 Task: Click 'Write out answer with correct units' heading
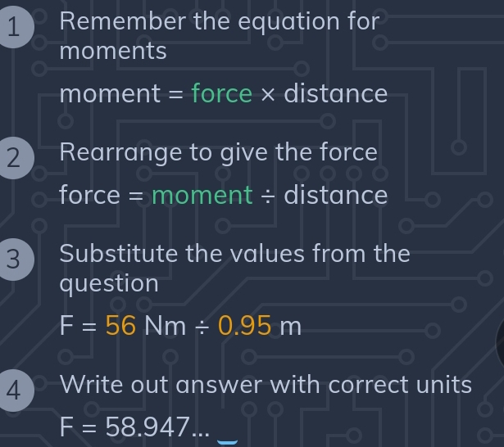pyautogui.click(x=266, y=384)
